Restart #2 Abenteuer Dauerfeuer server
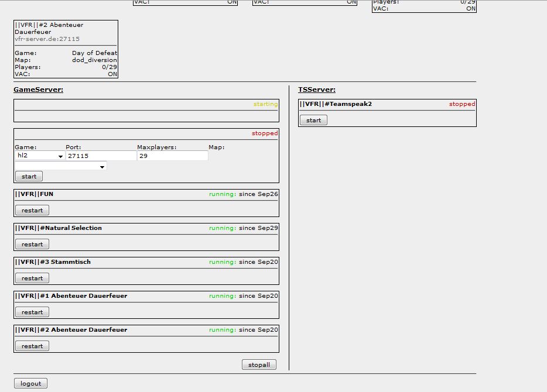Viewport: 547px width, 392px height. [32, 346]
